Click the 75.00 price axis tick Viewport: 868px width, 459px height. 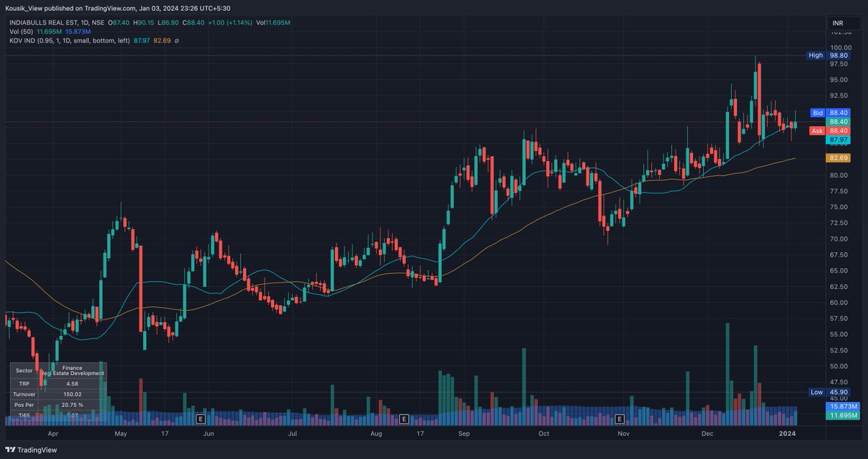tap(839, 207)
